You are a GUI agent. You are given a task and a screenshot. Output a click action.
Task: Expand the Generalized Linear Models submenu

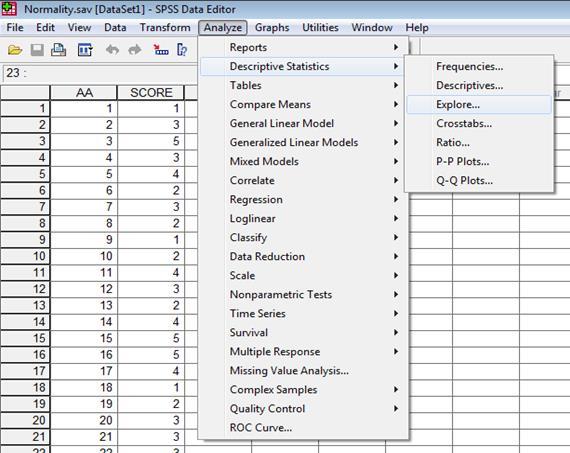[x=302, y=142]
